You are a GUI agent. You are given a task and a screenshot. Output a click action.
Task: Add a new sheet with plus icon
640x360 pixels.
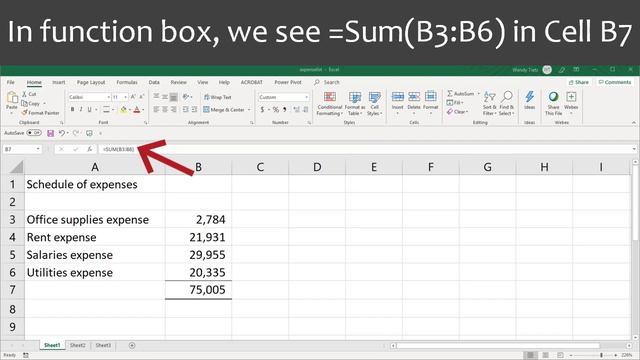(x=132, y=345)
